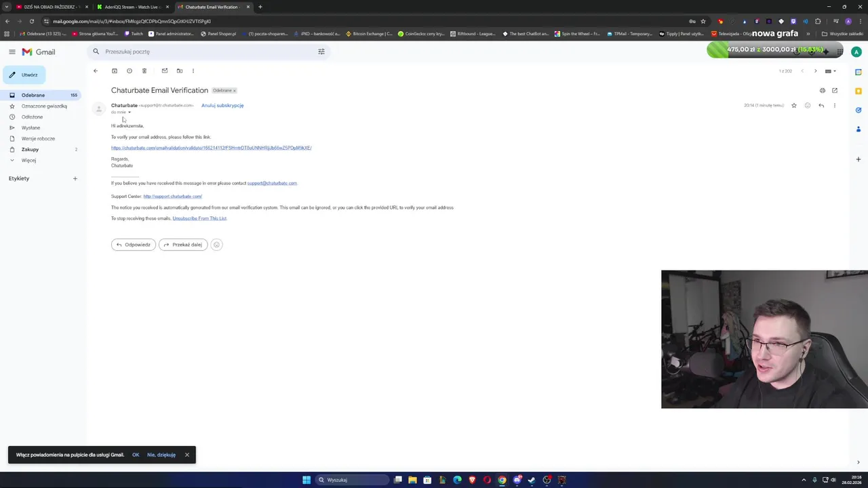Collapse side panel with bottom-right chevron
This screenshot has height=488, width=868.
858,462
